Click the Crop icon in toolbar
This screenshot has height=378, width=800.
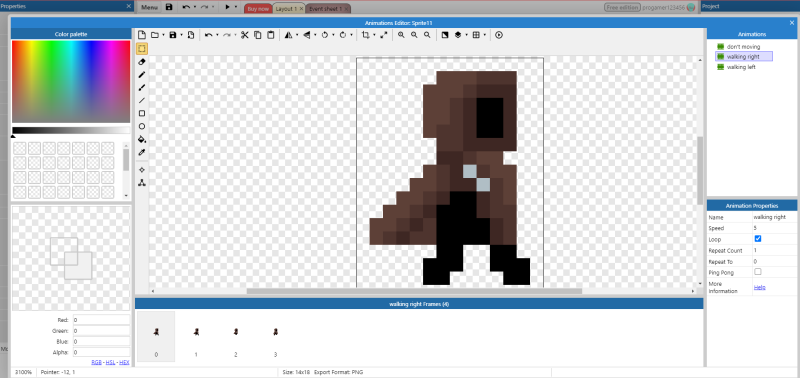pyautogui.click(x=365, y=35)
